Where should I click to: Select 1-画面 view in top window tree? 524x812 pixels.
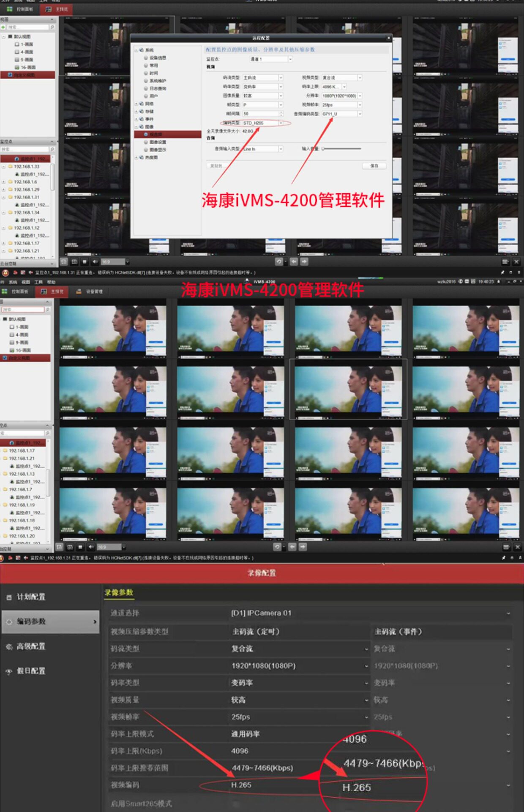24,44
